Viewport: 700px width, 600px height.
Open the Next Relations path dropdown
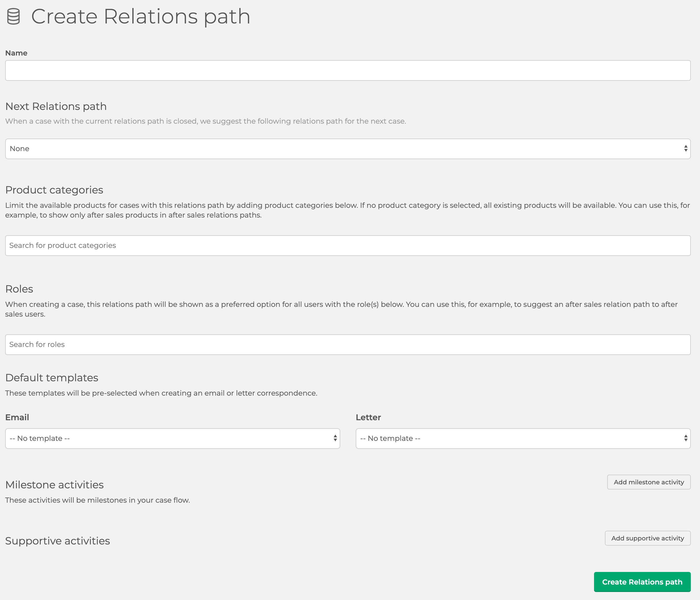pos(348,149)
